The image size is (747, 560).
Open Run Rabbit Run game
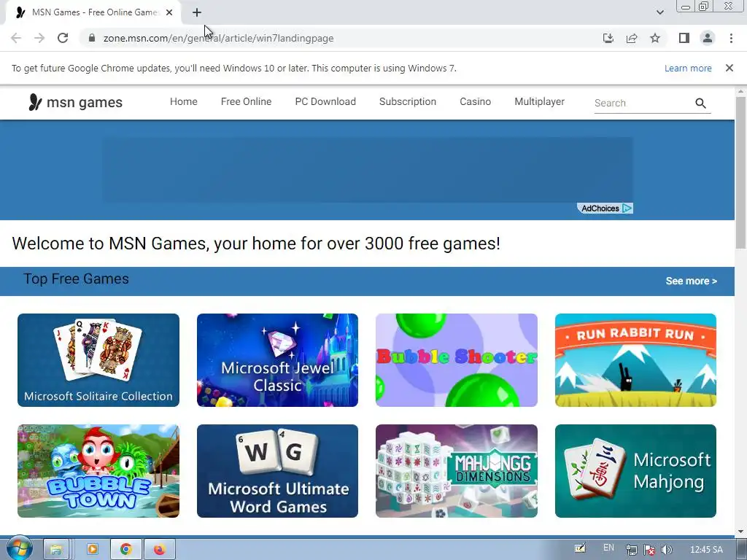[635, 360]
